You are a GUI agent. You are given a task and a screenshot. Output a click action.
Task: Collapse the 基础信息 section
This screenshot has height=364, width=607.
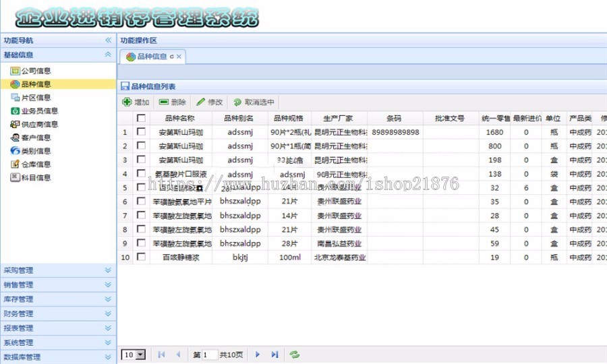coord(108,55)
